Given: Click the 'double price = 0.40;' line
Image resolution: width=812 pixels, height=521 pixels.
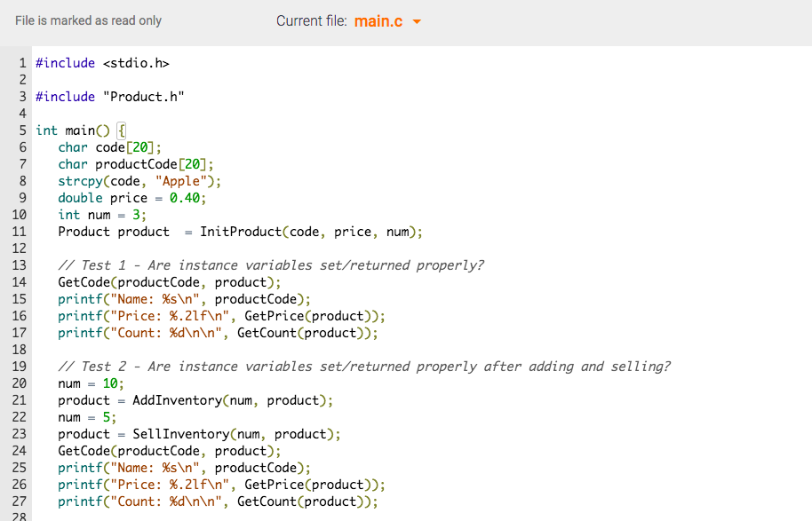Looking at the screenshot, I should pos(132,198).
